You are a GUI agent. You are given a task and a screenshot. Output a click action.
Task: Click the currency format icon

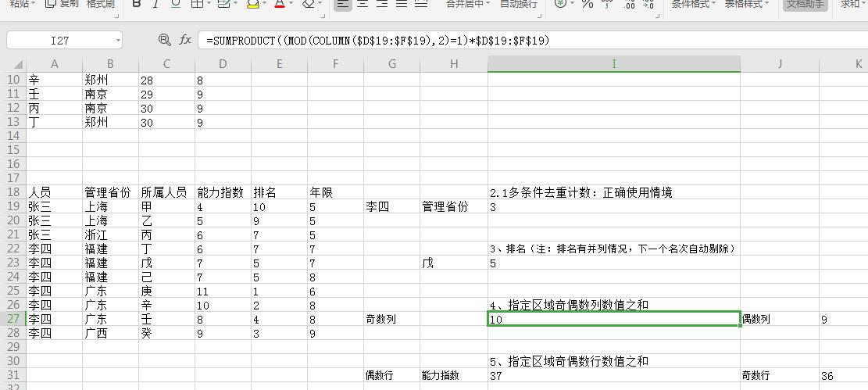click(x=561, y=3)
